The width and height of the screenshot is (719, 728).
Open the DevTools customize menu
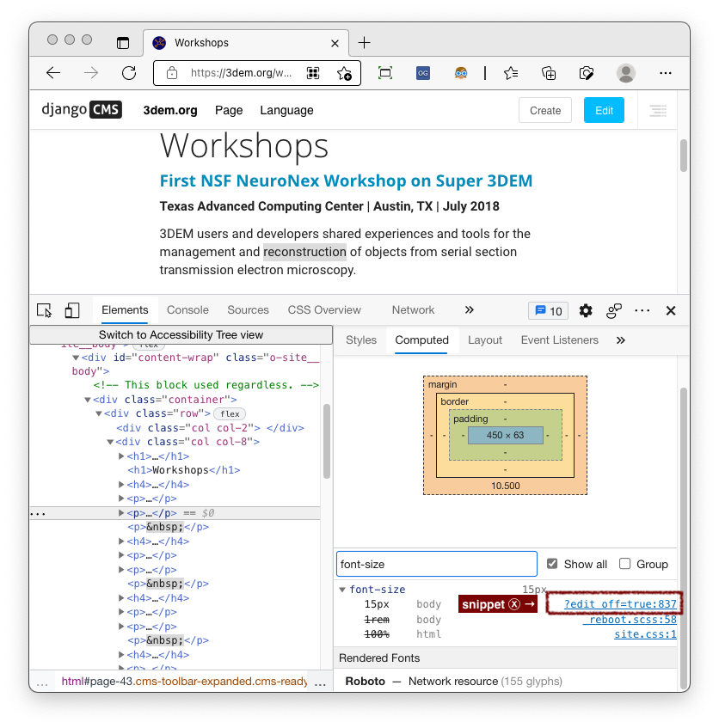pos(642,310)
